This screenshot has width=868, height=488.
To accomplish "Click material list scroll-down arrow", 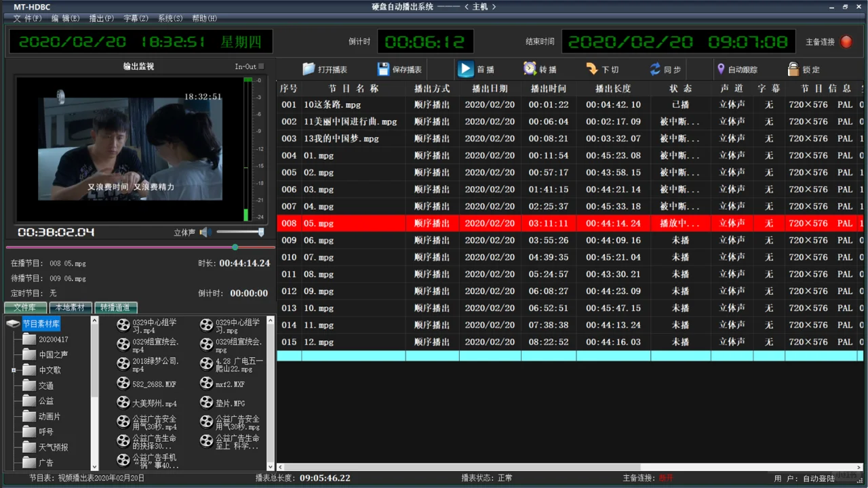I will point(271,466).
